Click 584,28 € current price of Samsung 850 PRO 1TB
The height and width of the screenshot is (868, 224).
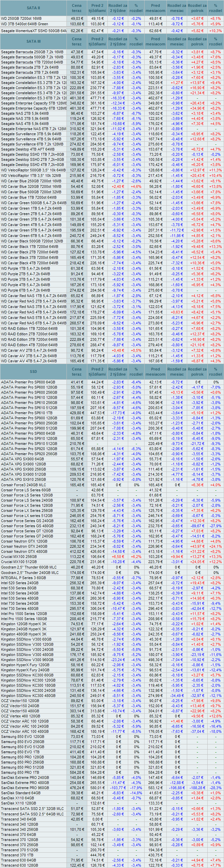[77, 773]
